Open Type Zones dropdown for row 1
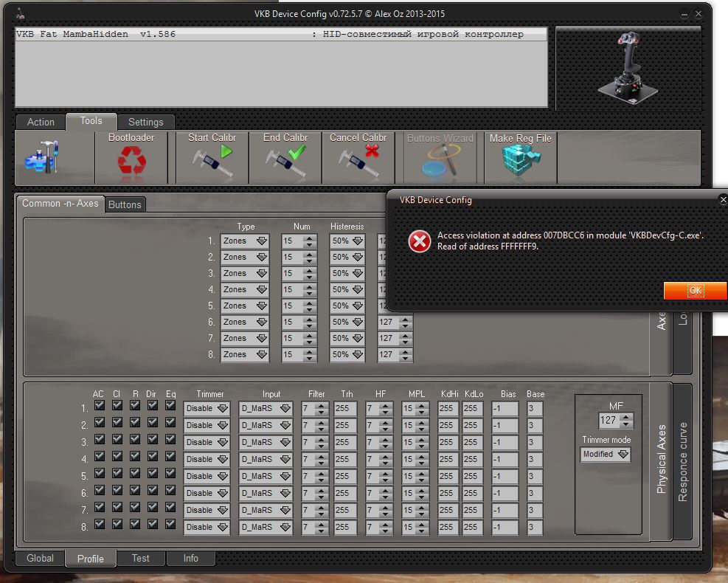This screenshot has height=583, width=728. pos(245,241)
